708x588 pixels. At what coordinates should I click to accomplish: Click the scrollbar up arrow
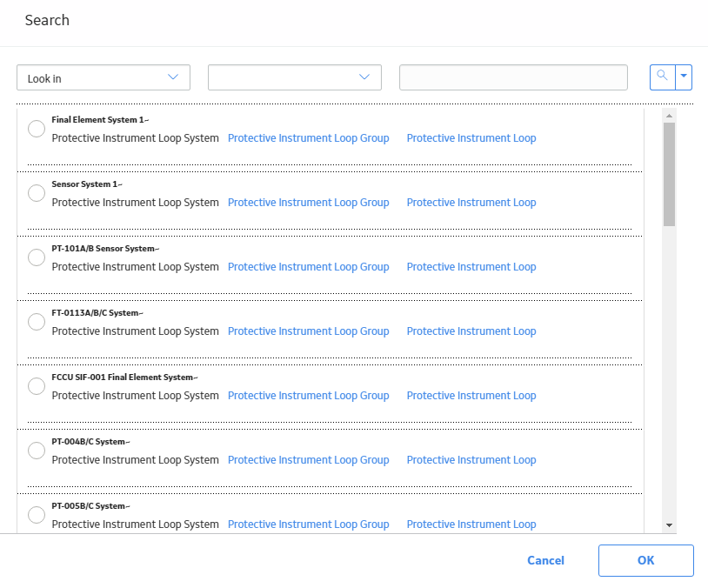tap(669, 116)
